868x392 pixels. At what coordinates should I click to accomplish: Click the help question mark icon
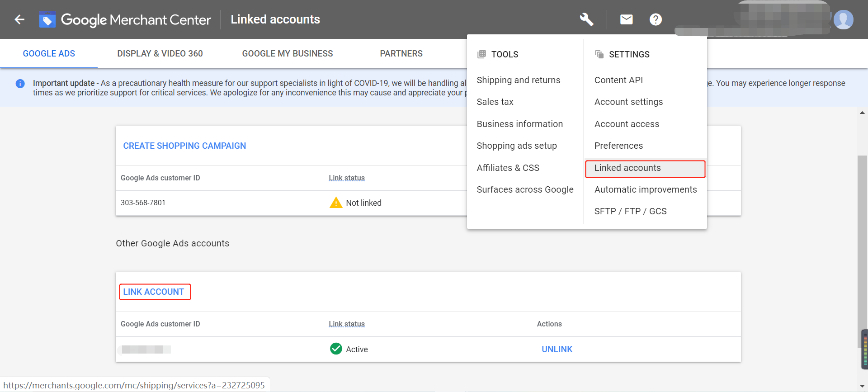tap(656, 19)
